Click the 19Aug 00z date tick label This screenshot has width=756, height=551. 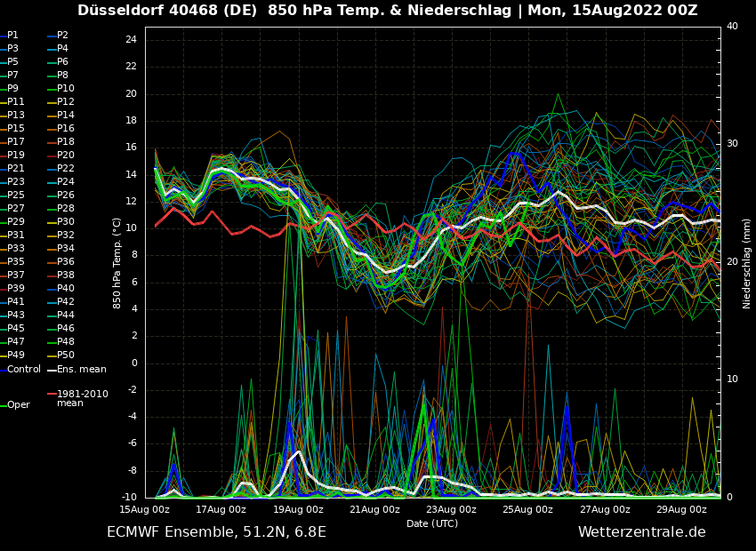pyautogui.click(x=298, y=510)
